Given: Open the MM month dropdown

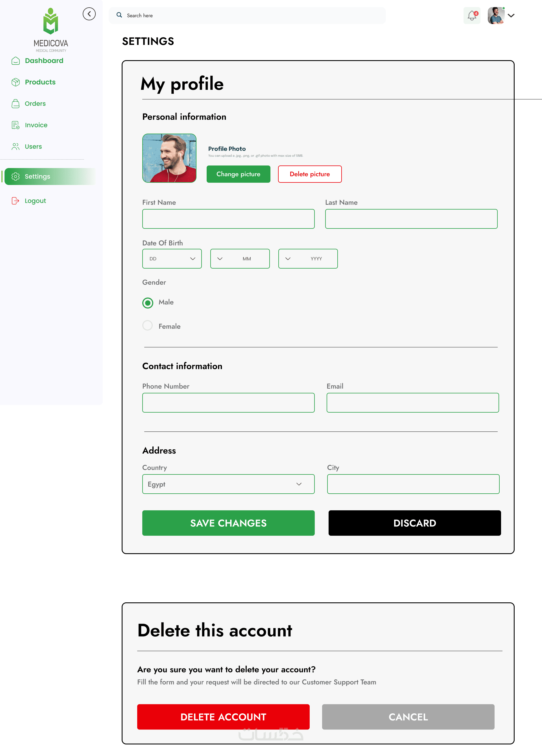Looking at the screenshot, I should click(x=240, y=259).
